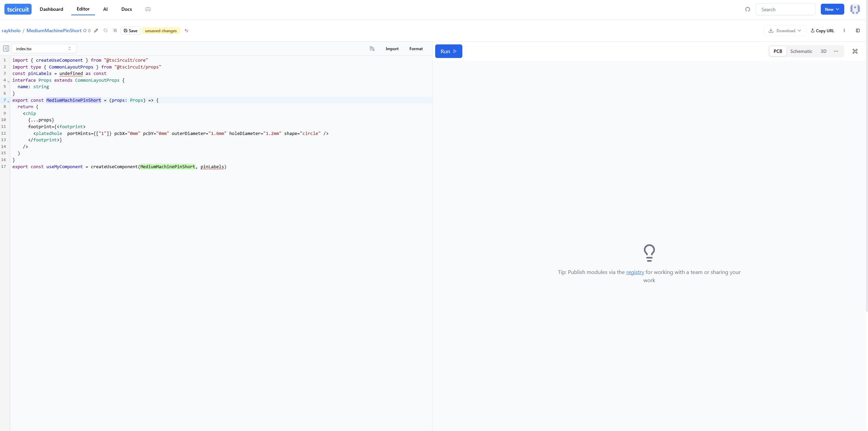The height and width of the screenshot is (431, 868).
Task: Click the tag icon in header
Action: coord(106,31)
